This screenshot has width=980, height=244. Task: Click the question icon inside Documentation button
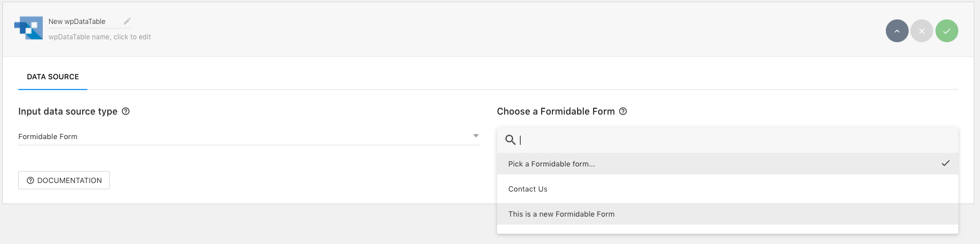31,180
